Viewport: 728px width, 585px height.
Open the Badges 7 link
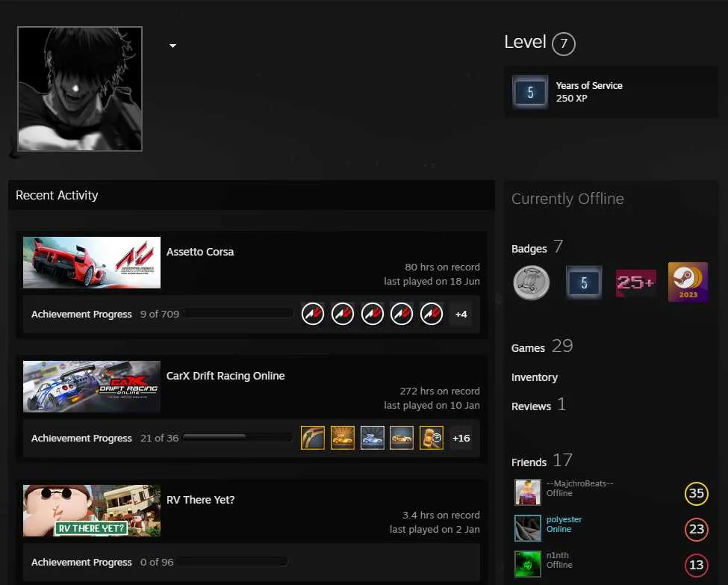(537, 247)
